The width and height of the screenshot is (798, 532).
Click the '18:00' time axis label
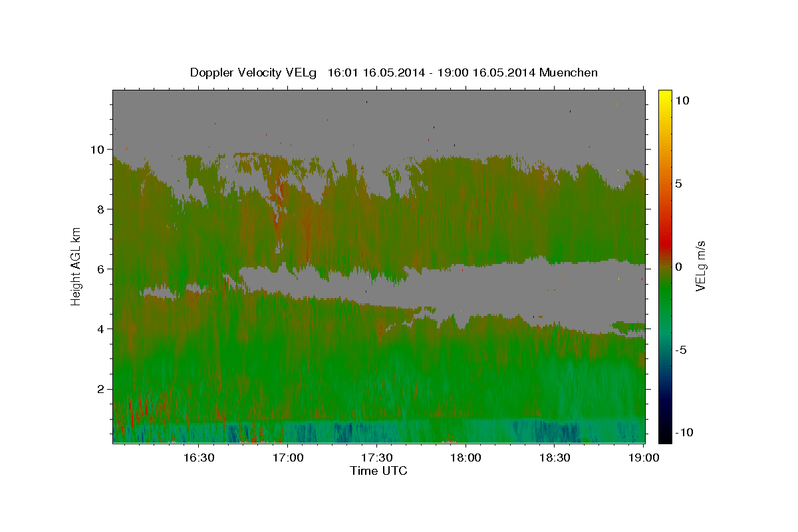coord(467,458)
